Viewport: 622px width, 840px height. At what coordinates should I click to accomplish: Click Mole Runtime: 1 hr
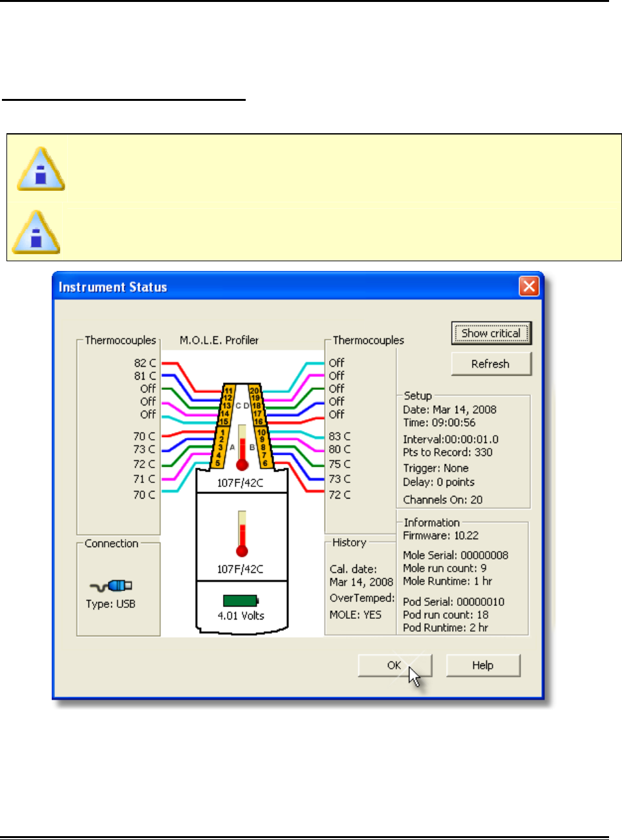click(447, 581)
